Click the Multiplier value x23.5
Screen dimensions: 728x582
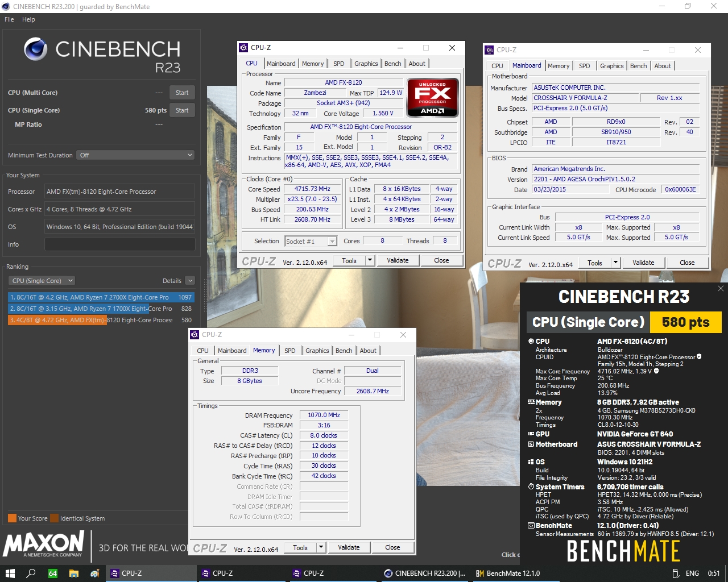[312, 199]
